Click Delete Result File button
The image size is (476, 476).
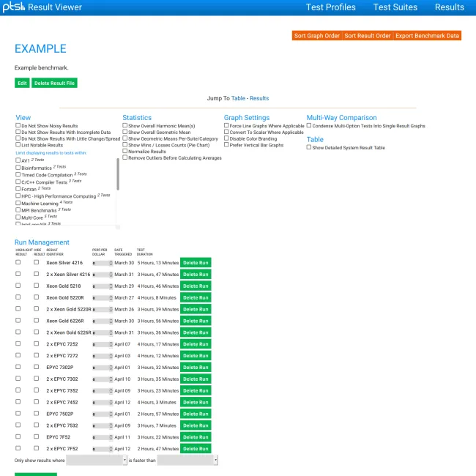tap(54, 83)
